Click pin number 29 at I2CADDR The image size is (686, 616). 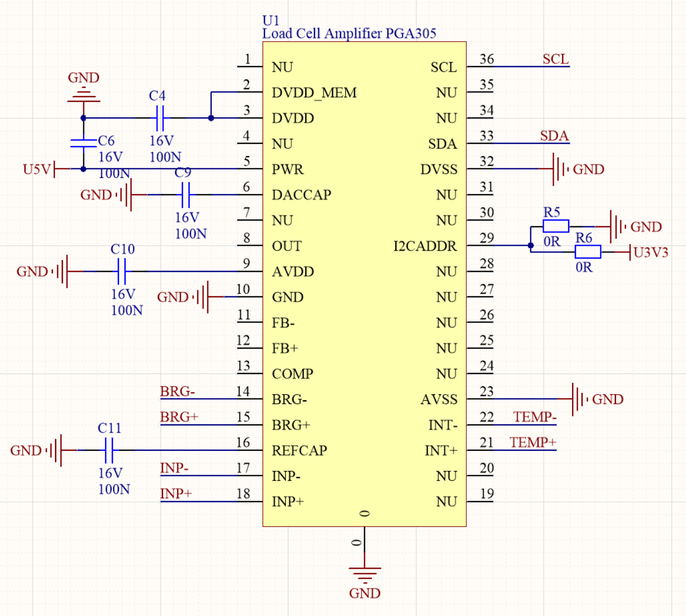487,238
